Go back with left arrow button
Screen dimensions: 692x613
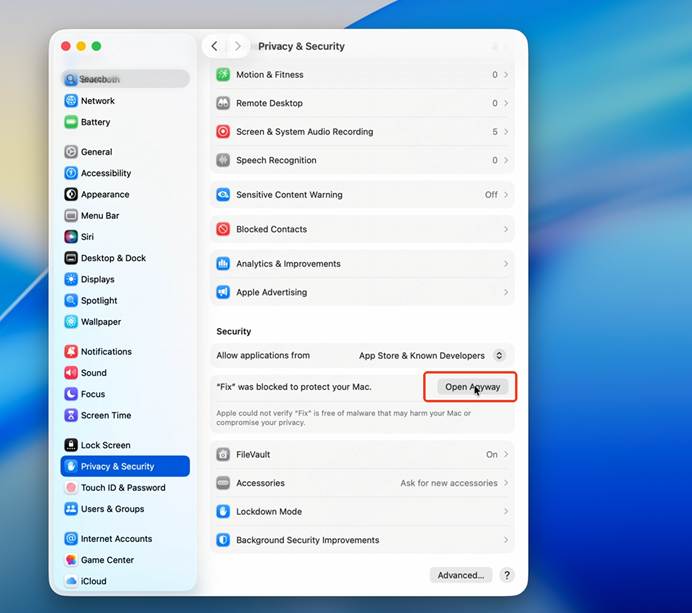[214, 46]
